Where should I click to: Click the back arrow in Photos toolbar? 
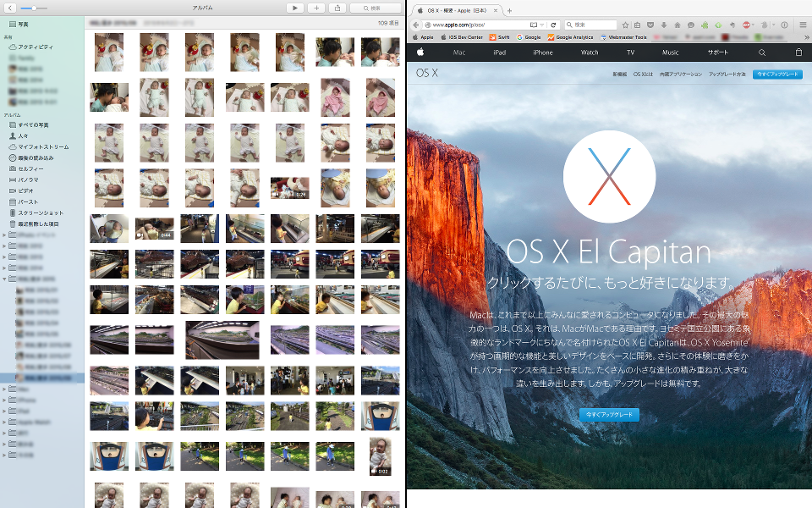(10, 8)
